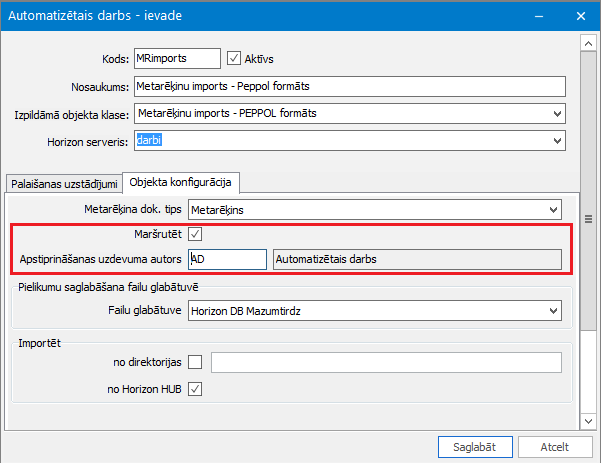Enable import 'no direktorijas' checkbox
601x463 pixels.
(196, 362)
